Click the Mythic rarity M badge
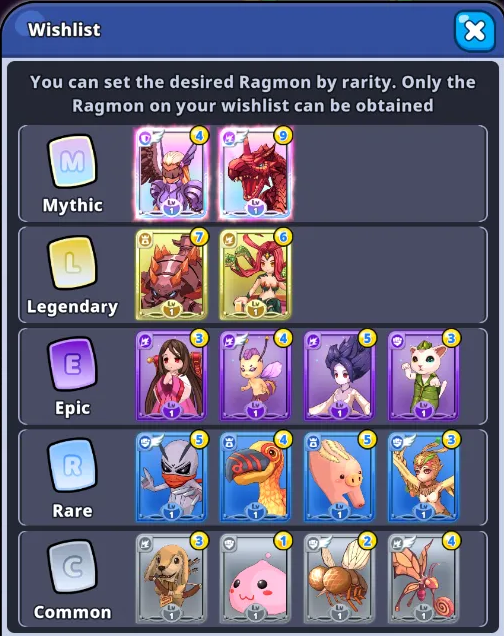 [73, 162]
